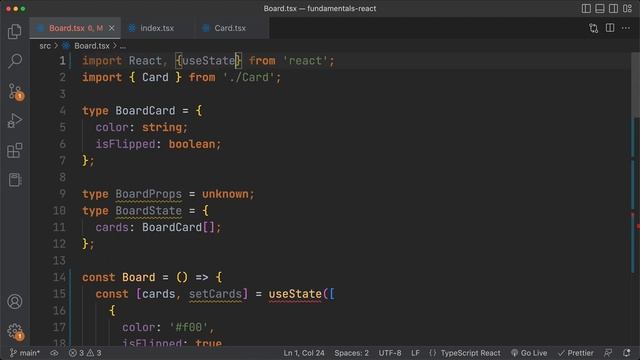640x360 pixels.
Task: Open the customize layout icon
Action: [x=627, y=9]
